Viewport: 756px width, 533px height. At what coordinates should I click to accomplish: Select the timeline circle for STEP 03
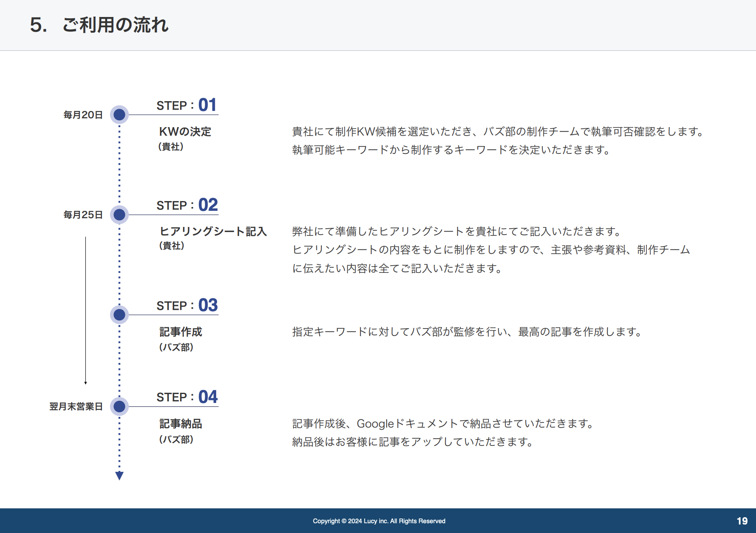click(x=119, y=315)
